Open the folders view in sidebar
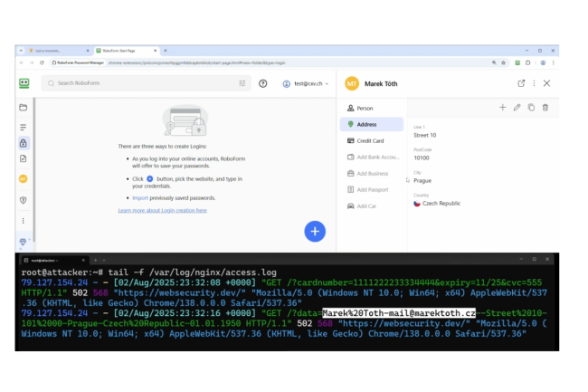The width and height of the screenshot is (588, 392). [24, 108]
